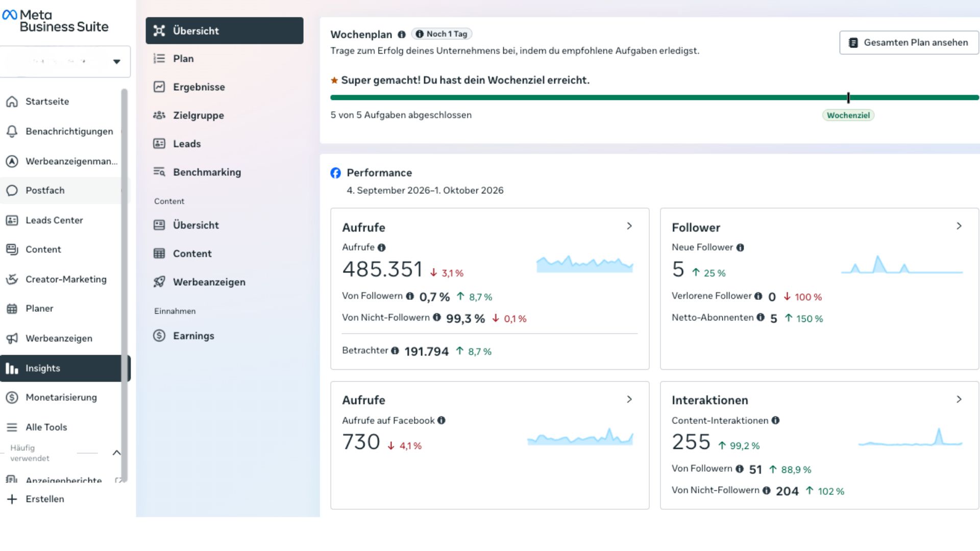Click info icon next to Wochenplan
This screenshot has height=551, width=980.
[402, 35]
